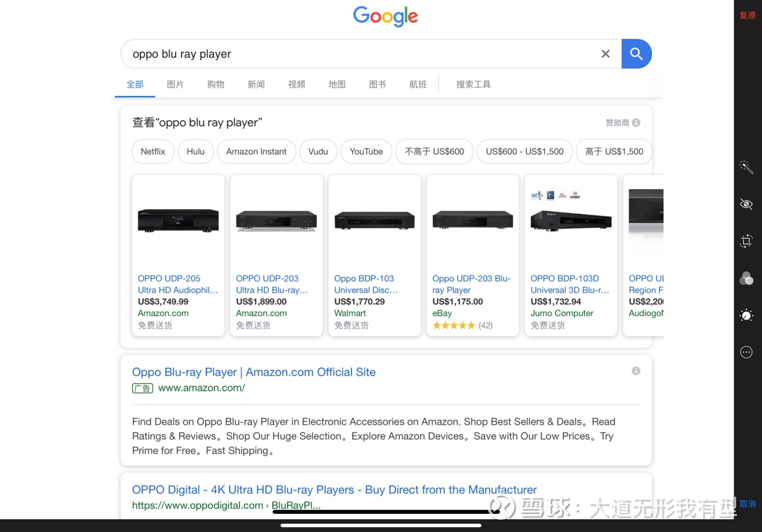Open the OPPO UDP-205 product image
This screenshot has width=762, height=532.
tap(178, 221)
